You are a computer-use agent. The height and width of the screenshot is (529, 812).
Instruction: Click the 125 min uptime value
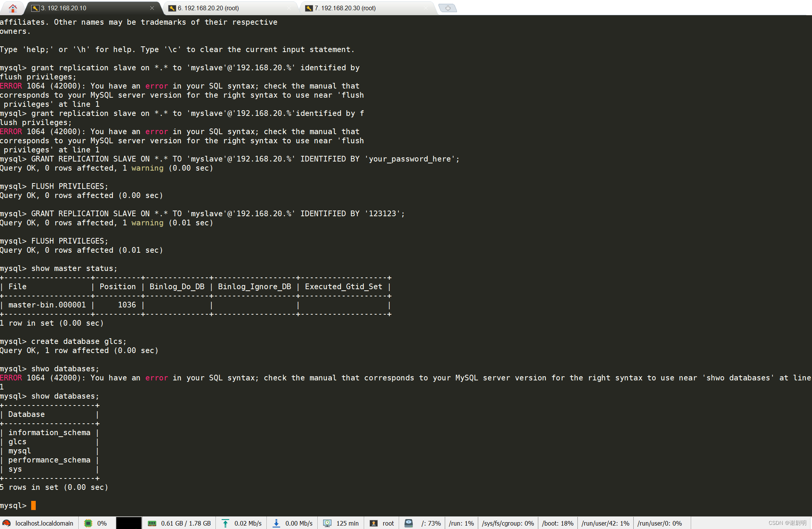(347, 523)
